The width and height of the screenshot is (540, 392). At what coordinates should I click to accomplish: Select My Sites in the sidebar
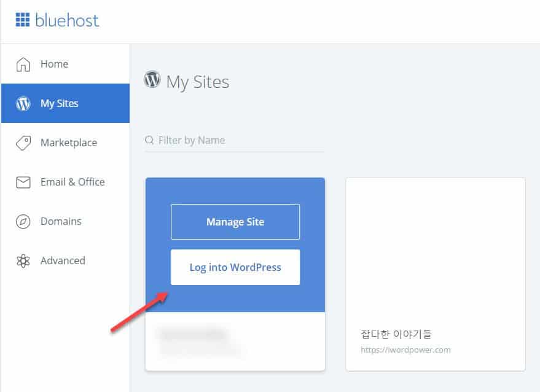pyautogui.click(x=66, y=103)
